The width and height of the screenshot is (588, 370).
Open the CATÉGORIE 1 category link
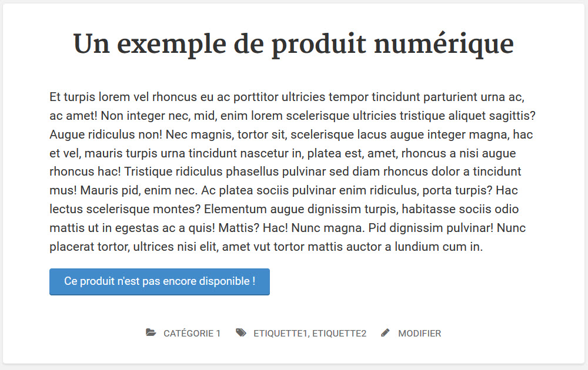point(192,334)
